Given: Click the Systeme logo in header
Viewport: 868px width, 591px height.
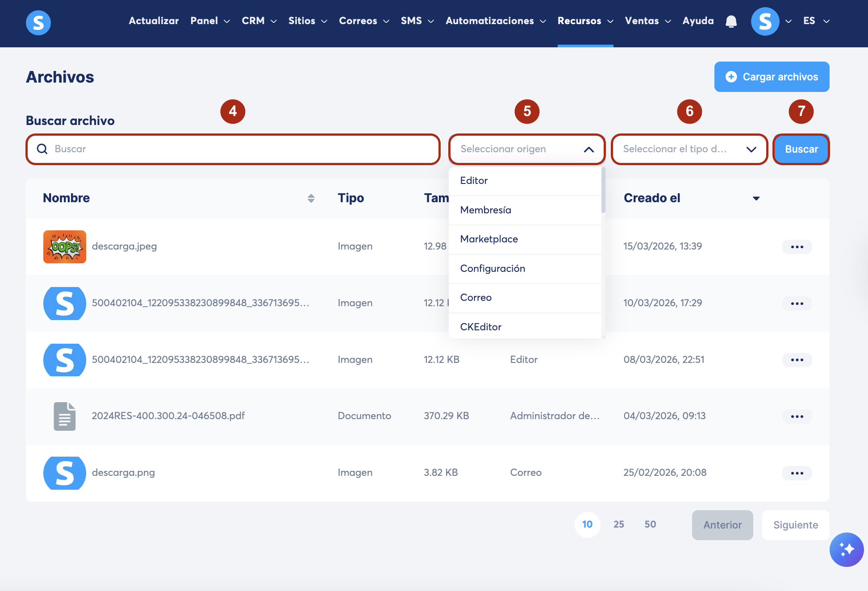Looking at the screenshot, I should 38,22.
